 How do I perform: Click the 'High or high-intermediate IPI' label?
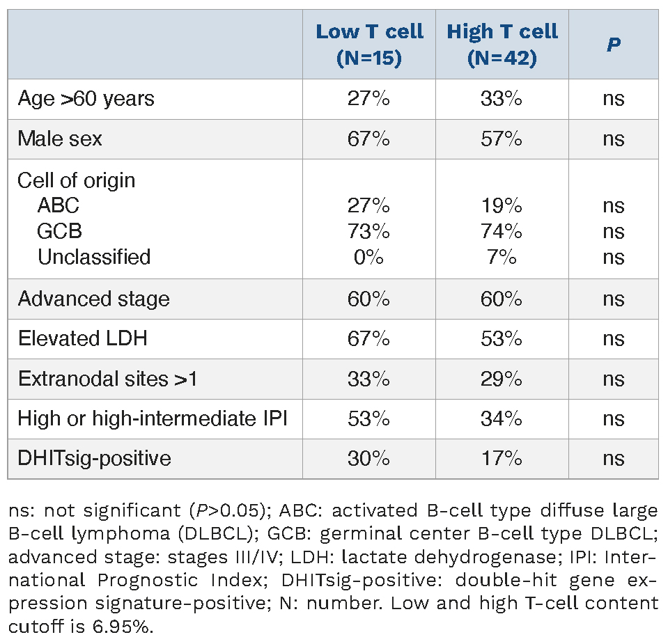(153, 418)
